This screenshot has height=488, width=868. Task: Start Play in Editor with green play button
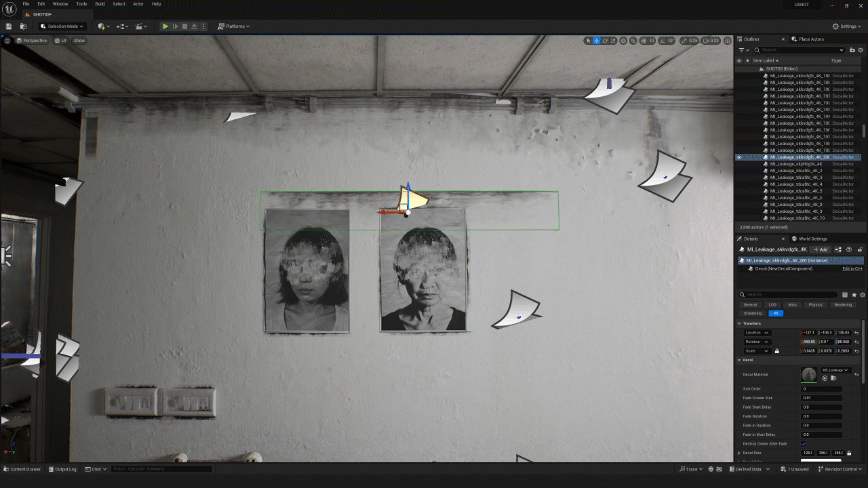pyautogui.click(x=165, y=26)
